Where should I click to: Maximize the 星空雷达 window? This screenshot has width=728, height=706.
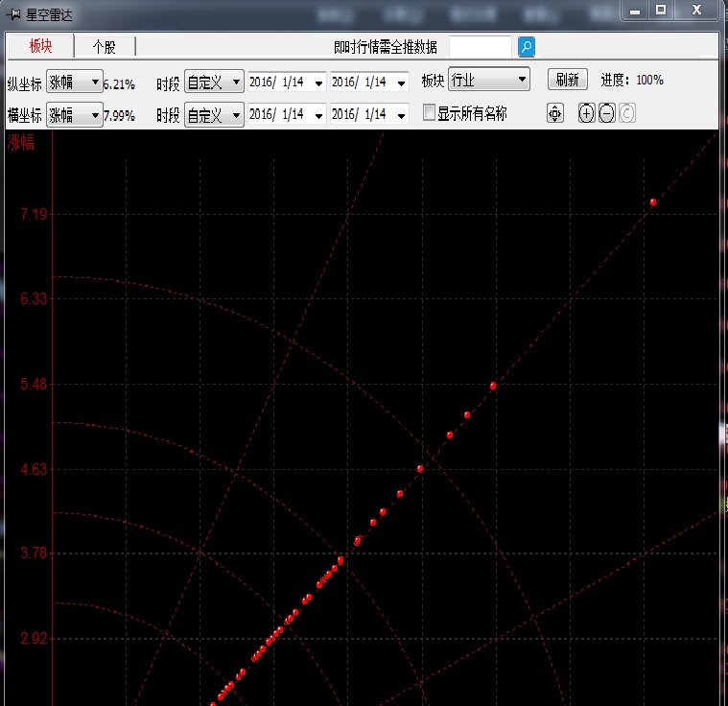[661, 10]
